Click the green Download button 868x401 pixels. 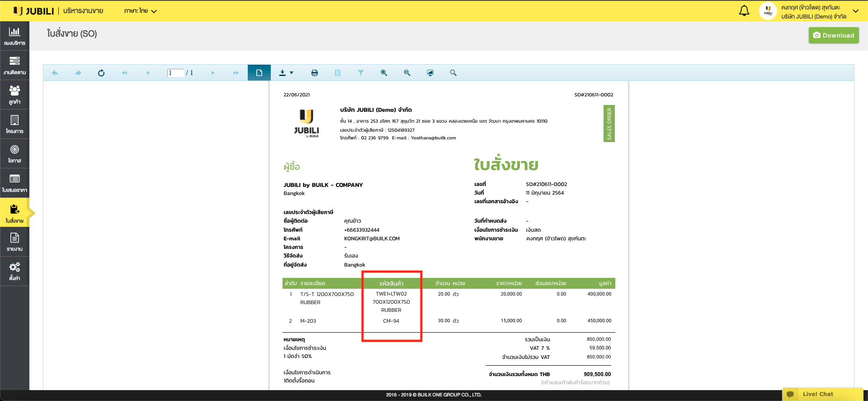click(833, 35)
